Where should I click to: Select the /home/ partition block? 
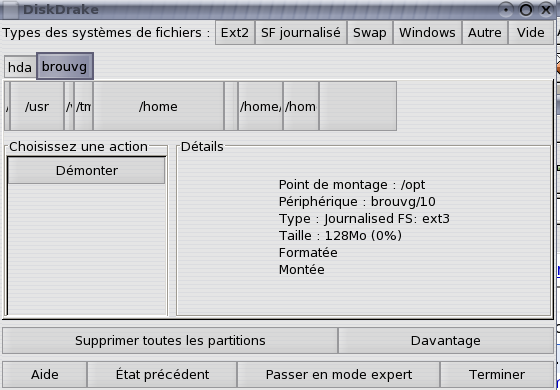pyautogui.click(x=260, y=106)
